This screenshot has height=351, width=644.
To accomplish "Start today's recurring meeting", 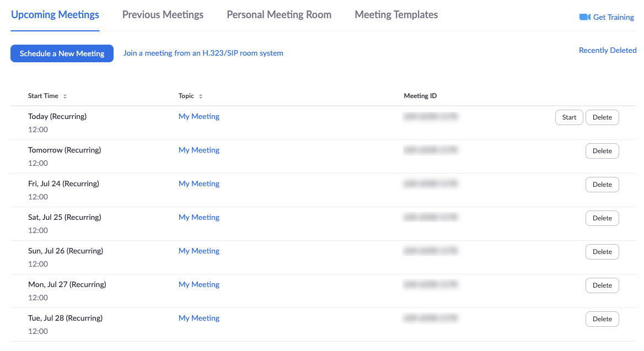I will click(569, 117).
